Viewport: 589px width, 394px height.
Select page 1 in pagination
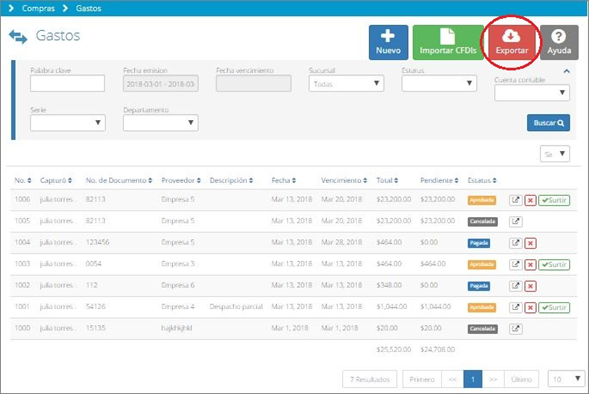[473, 379]
